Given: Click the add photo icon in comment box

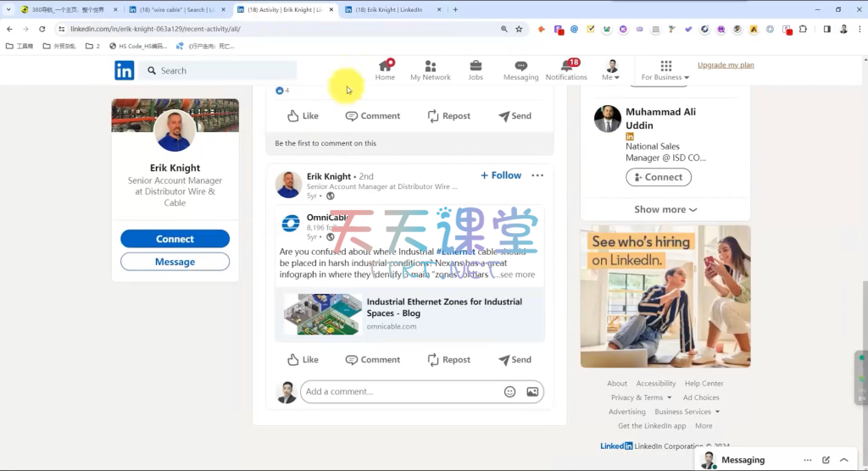Looking at the screenshot, I should [532, 391].
